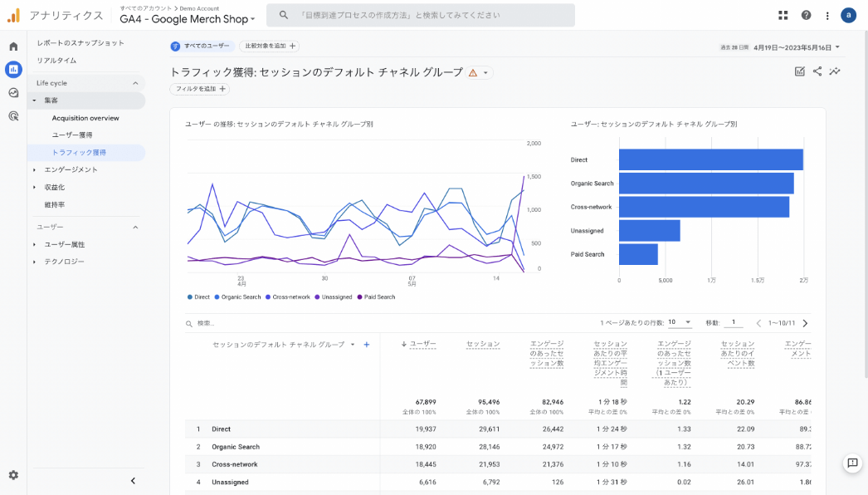Image resolution: width=868 pixels, height=495 pixels.
Task: Toggle Direct series in chart legend
Action: (198, 297)
